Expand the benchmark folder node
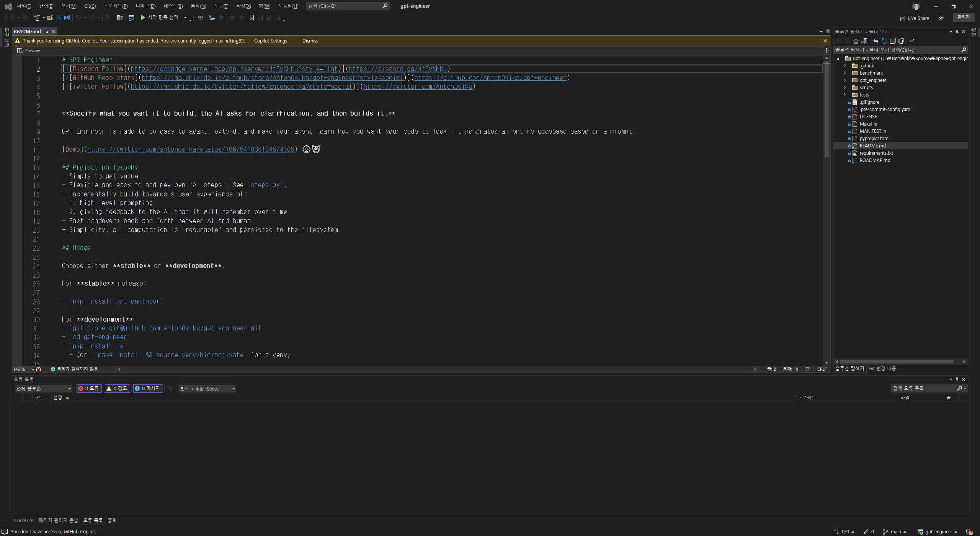The width and height of the screenshot is (980, 536). click(x=845, y=73)
